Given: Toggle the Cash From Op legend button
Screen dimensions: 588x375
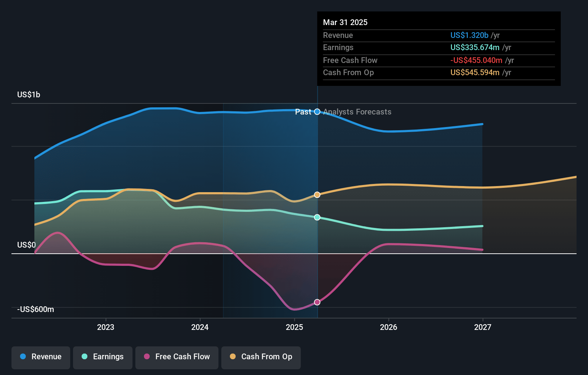Looking at the screenshot, I should pos(261,357).
